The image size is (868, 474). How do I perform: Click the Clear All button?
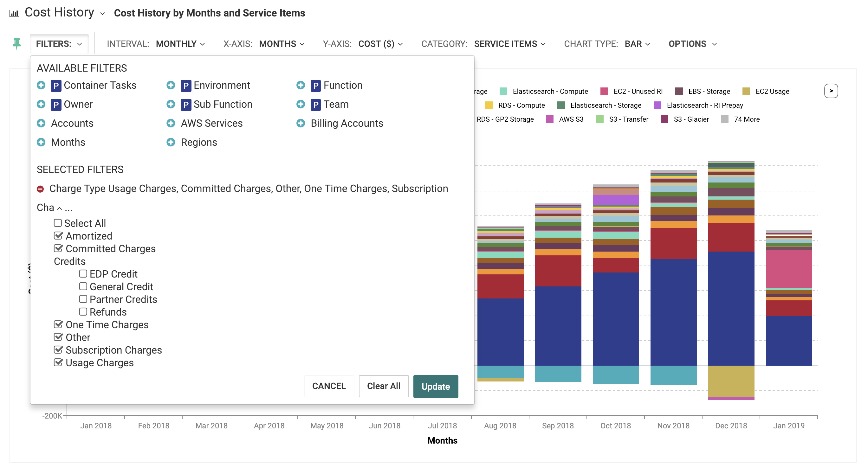(x=384, y=386)
